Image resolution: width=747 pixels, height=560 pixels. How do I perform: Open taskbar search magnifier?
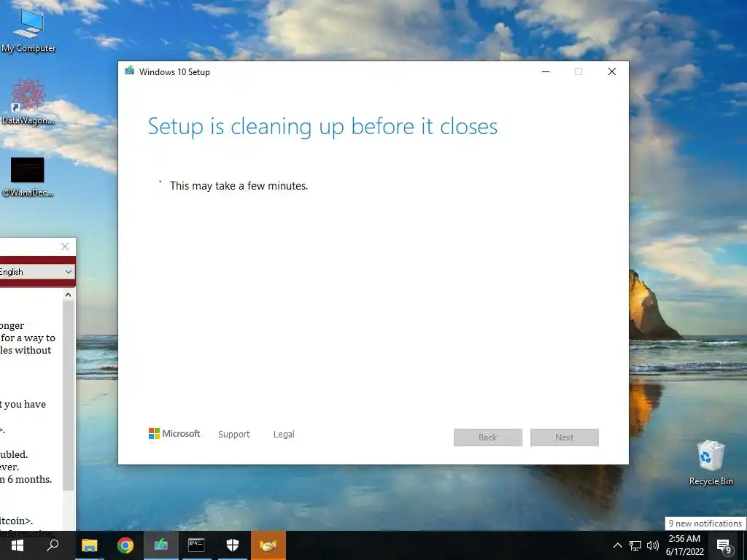53,545
